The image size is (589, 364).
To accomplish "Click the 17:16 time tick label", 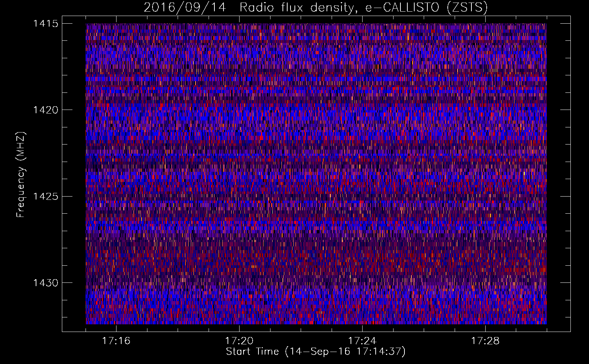I will pyautogui.click(x=116, y=341).
